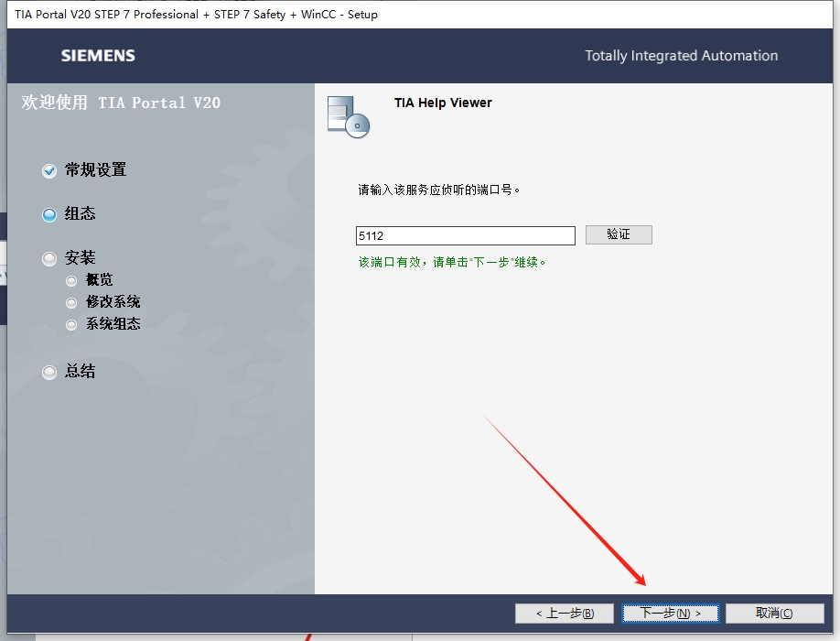
Task: Click the TIA Help Viewer disc icon
Action: pyautogui.click(x=348, y=116)
